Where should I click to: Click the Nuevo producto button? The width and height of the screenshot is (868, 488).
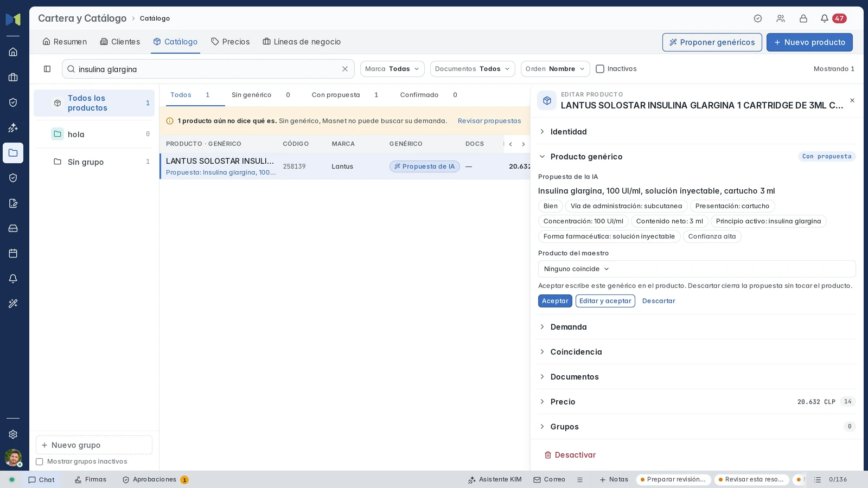point(809,42)
